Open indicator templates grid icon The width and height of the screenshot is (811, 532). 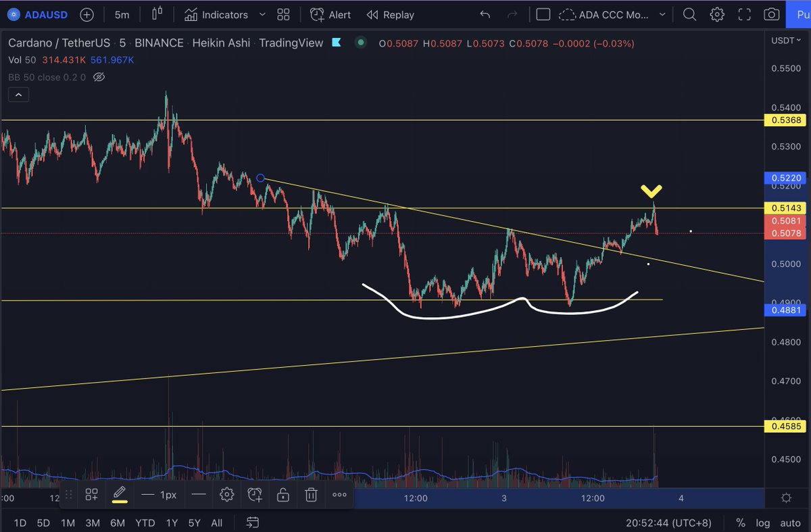(283, 14)
